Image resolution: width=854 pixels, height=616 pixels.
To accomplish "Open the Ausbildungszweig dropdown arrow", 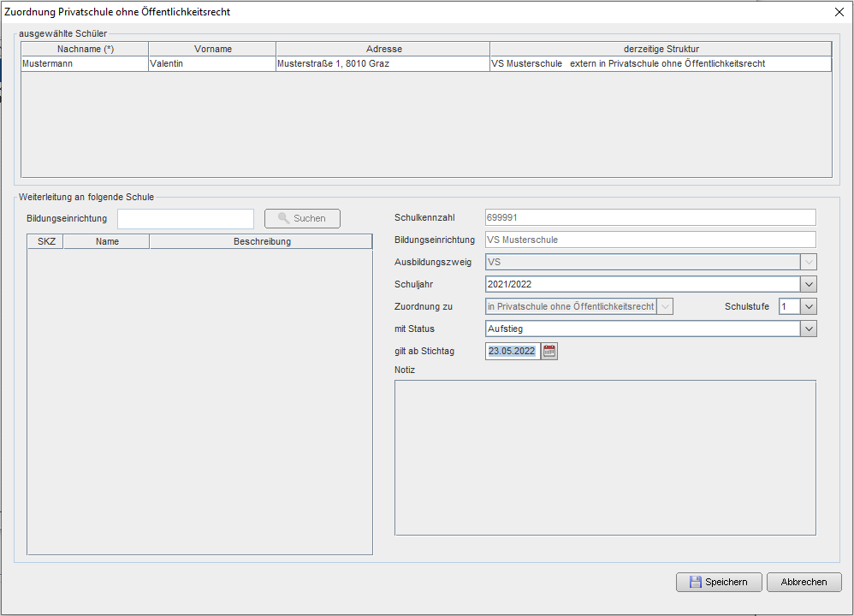I will tap(809, 262).
